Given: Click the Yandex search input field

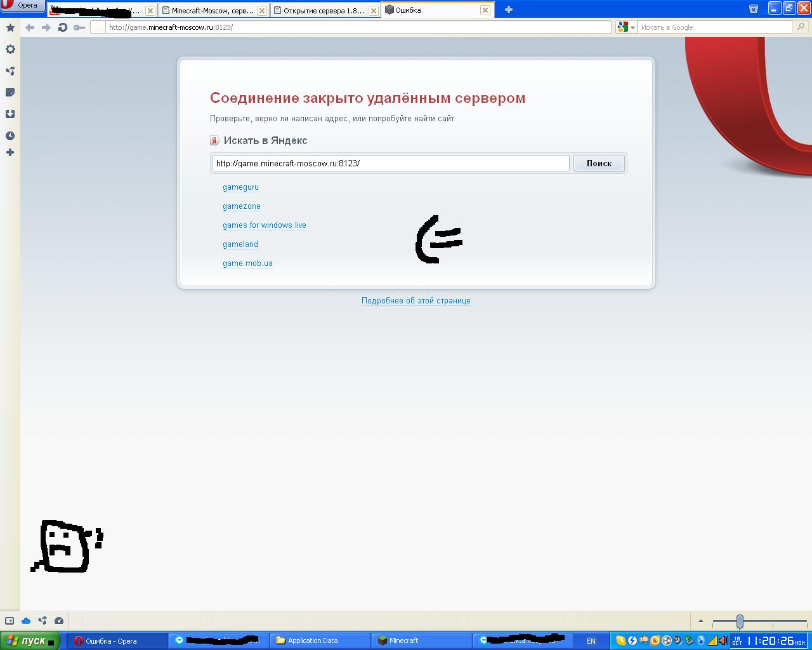Looking at the screenshot, I should (390, 163).
